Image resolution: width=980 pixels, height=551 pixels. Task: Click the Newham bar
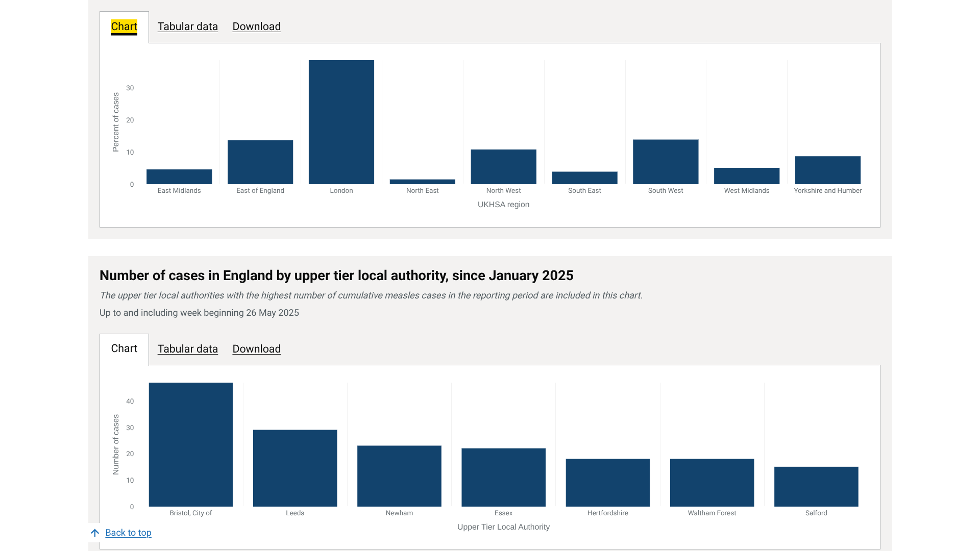click(399, 476)
